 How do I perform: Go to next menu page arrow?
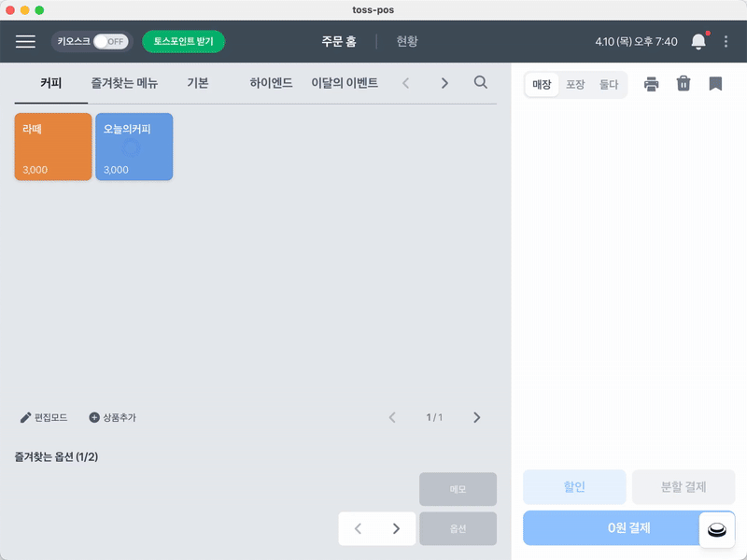point(477,417)
